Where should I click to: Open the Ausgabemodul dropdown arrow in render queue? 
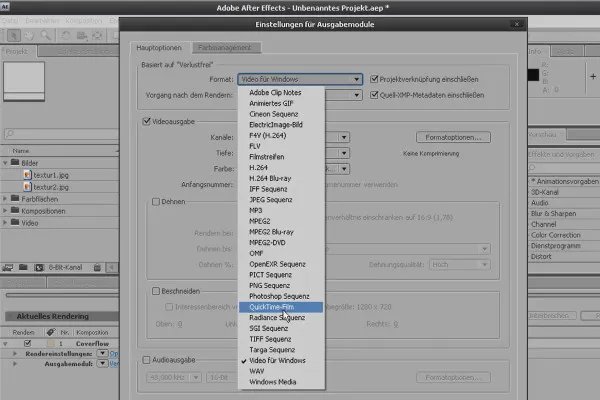point(102,364)
